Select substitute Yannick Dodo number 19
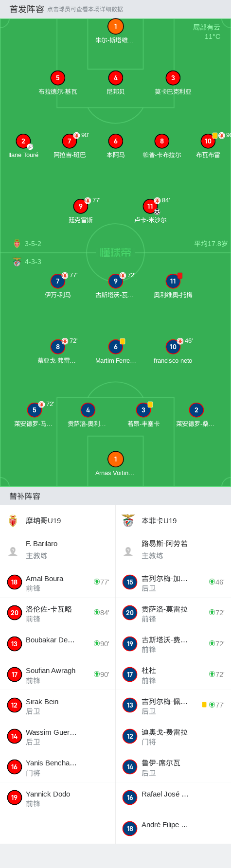Viewport: 231px width, 868px height. [57, 797]
